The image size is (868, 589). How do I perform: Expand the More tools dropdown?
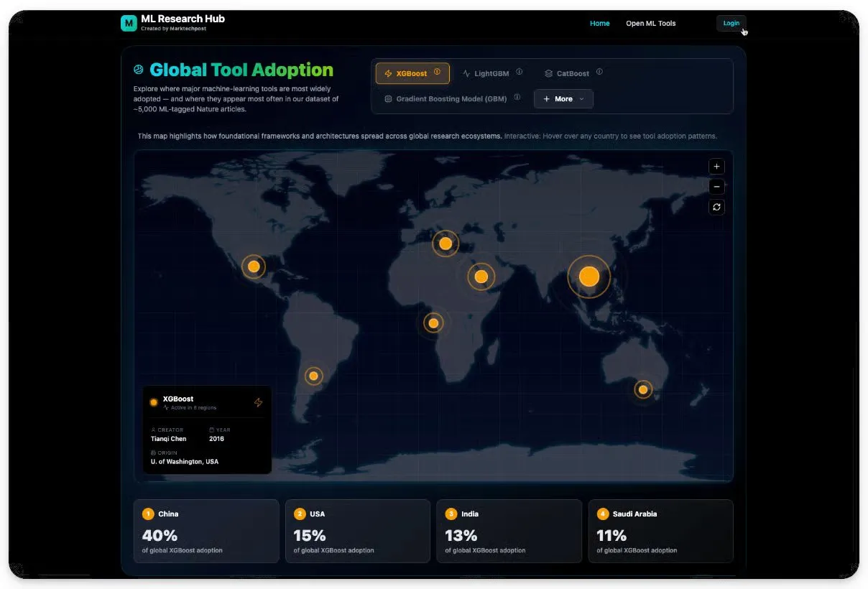tap(563, 98)
